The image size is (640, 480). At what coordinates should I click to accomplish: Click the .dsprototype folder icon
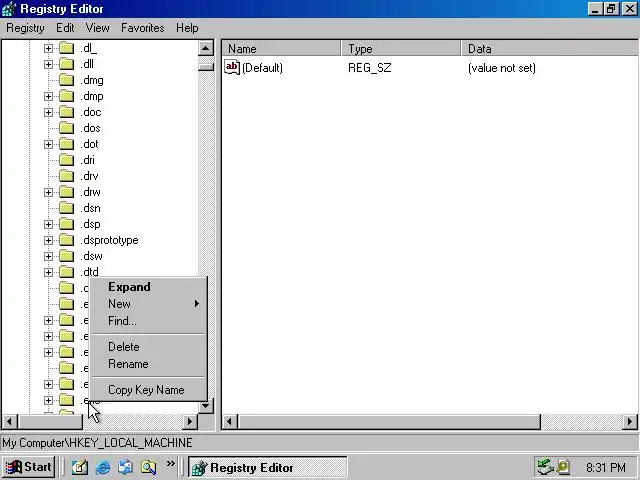click(x=66, y=240)
